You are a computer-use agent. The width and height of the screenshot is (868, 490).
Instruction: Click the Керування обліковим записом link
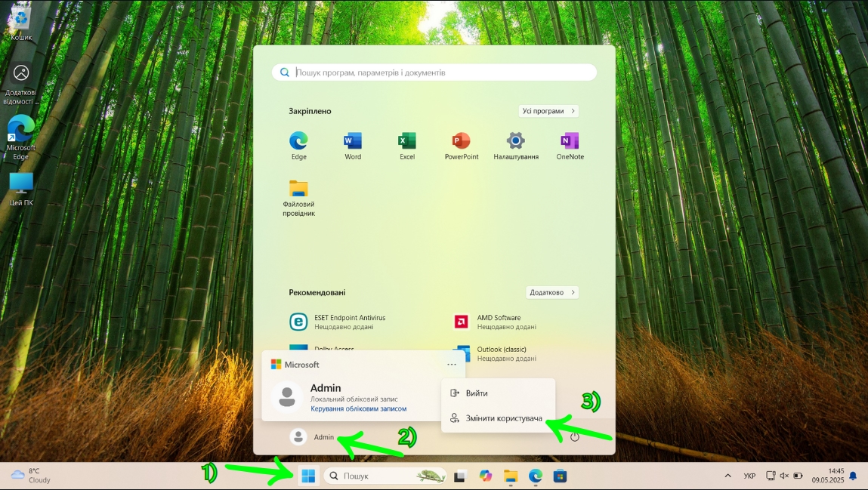(358, 408)
